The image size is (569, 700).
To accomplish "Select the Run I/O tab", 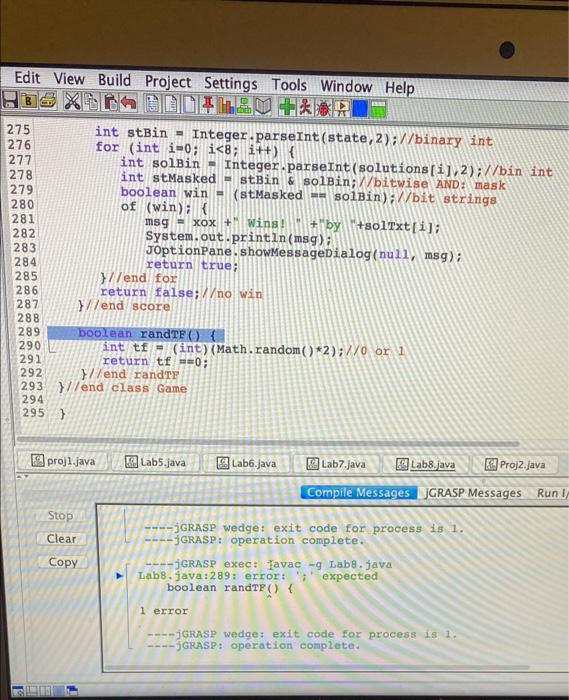I will coord(552,493).
